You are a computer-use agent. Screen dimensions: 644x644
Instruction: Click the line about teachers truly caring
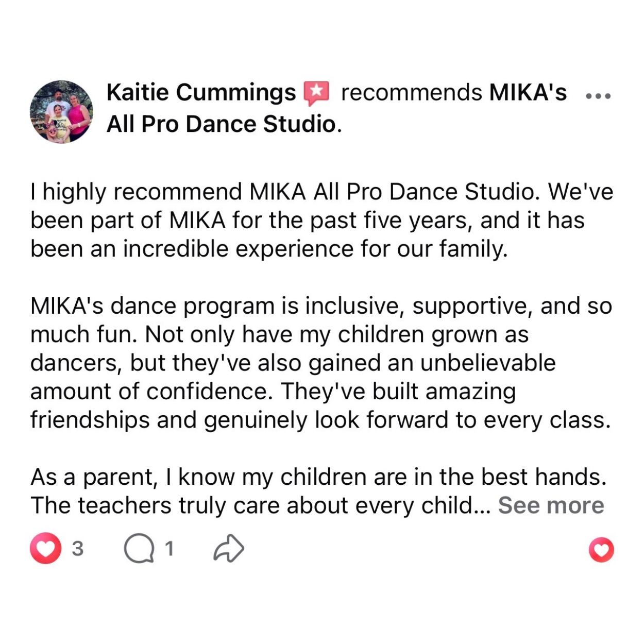[x=260, y=505]
